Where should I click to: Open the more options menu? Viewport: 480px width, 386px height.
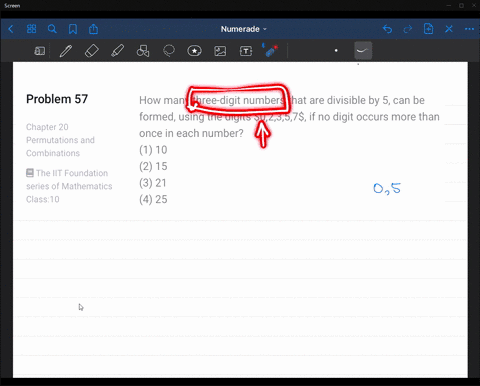[x=469, y=29]
